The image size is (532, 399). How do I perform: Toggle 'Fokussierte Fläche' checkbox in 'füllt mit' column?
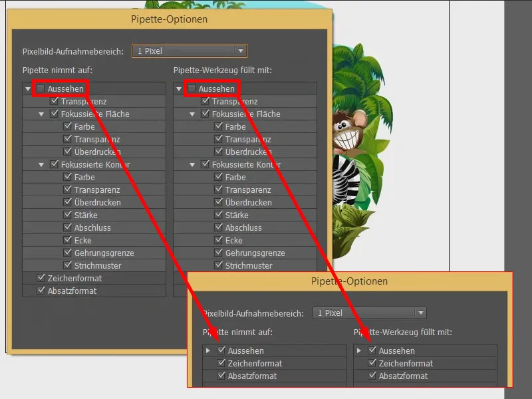click(x=205, y=114)
